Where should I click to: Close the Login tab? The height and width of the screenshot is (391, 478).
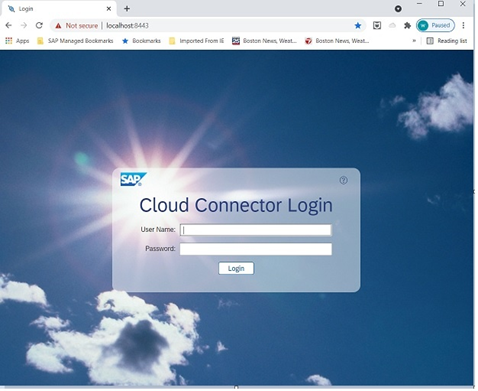click(109, 9)
